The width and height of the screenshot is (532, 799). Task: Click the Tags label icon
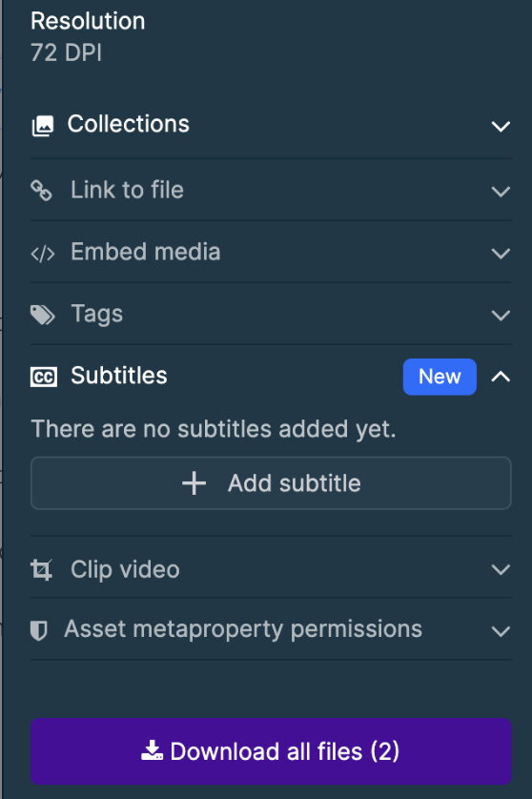tap(42, 315)
